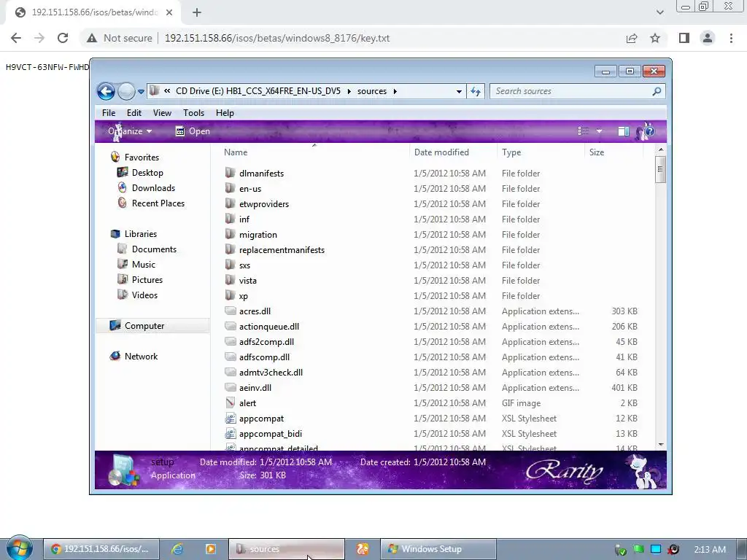Screen dimensions: 747x560
Task: Select Desktop in Favorites
Action: [147, 172]
